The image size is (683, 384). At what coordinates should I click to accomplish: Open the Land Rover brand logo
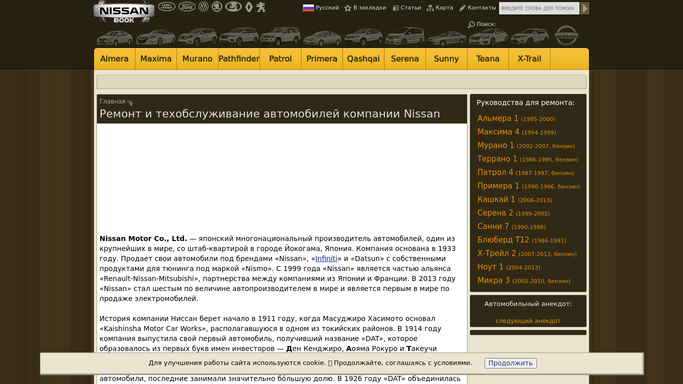166,7
